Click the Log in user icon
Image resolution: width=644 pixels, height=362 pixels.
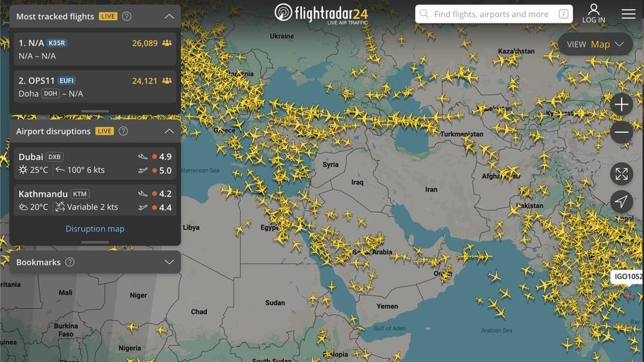594,9
